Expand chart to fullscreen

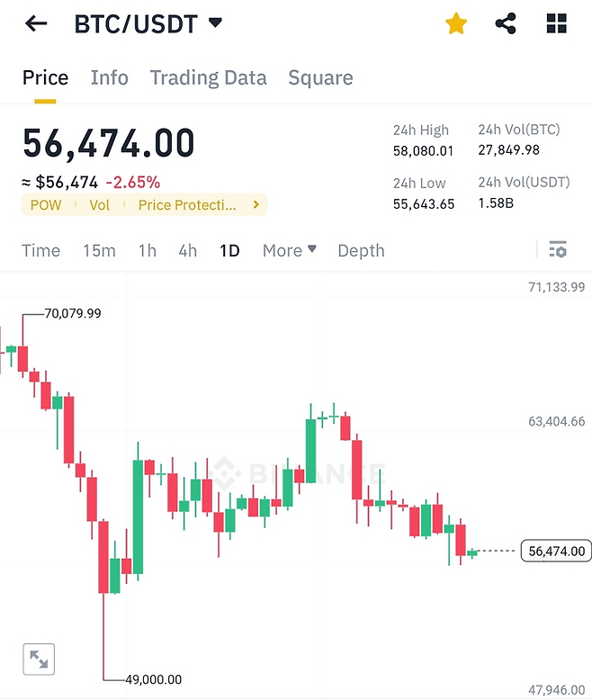[x=39, y=660]
